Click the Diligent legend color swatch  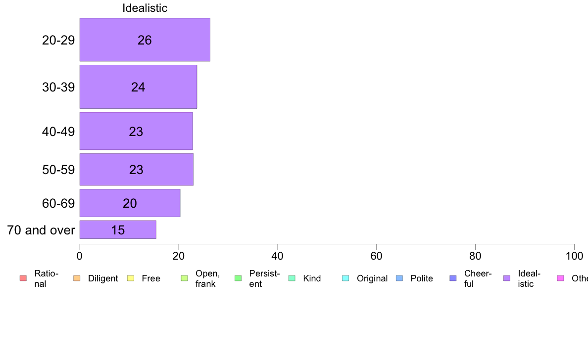pos(77,278)
